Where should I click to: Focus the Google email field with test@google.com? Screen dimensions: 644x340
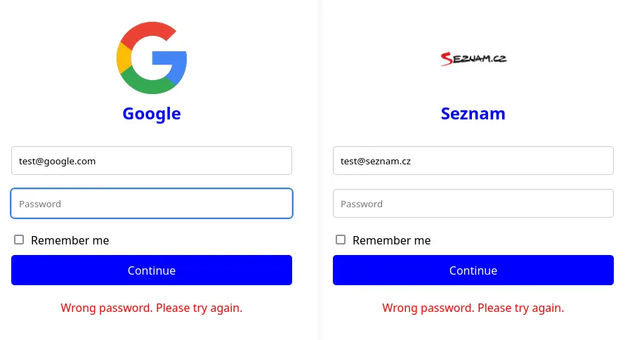click(x=152, y=161)
